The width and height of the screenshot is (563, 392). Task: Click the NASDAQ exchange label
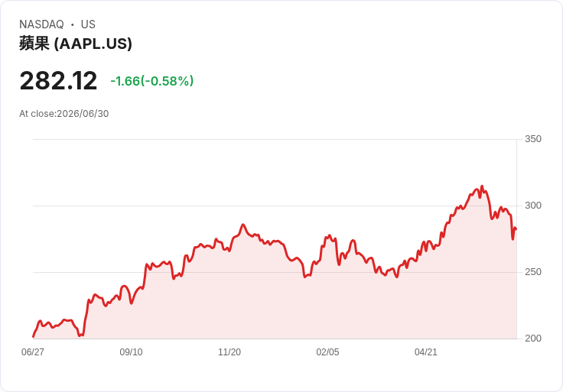click(41, 24)
